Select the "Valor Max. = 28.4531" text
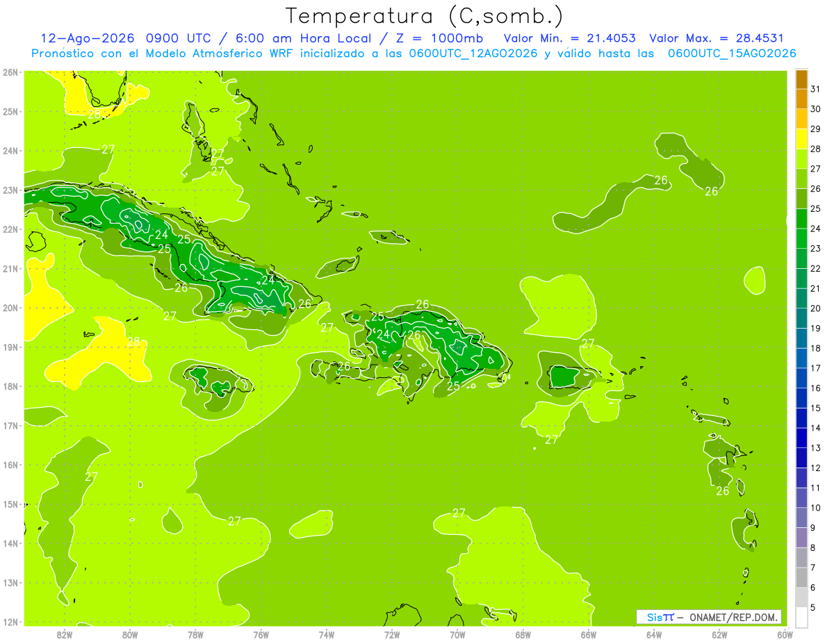This screenshot has height=644, width=834. point(717,38)
